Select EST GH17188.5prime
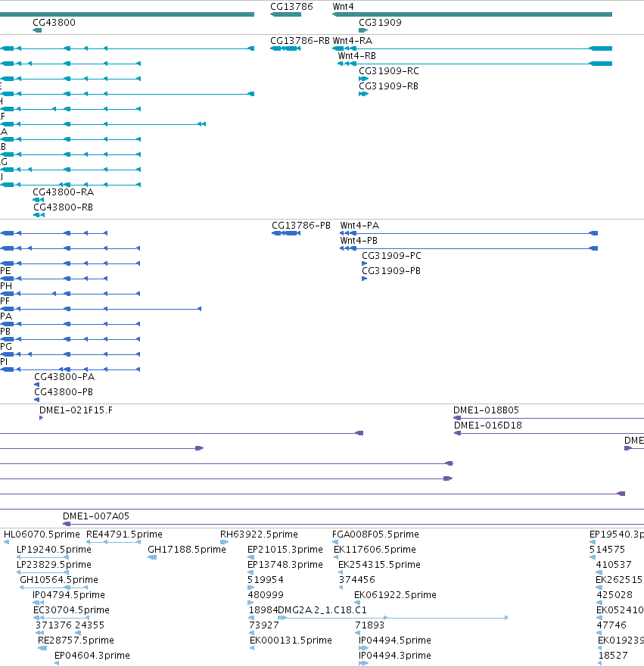 pyautogui.click(x=187, y=550)
